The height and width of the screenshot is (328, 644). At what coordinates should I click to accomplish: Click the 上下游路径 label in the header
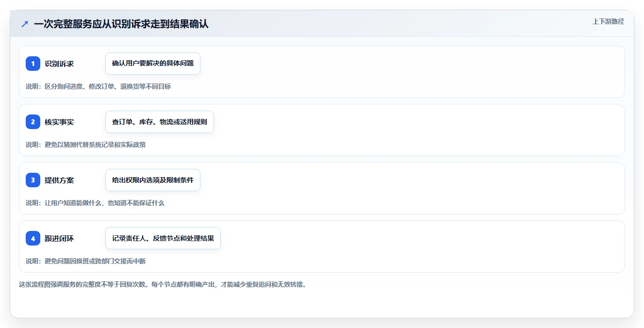pos(608,21)
